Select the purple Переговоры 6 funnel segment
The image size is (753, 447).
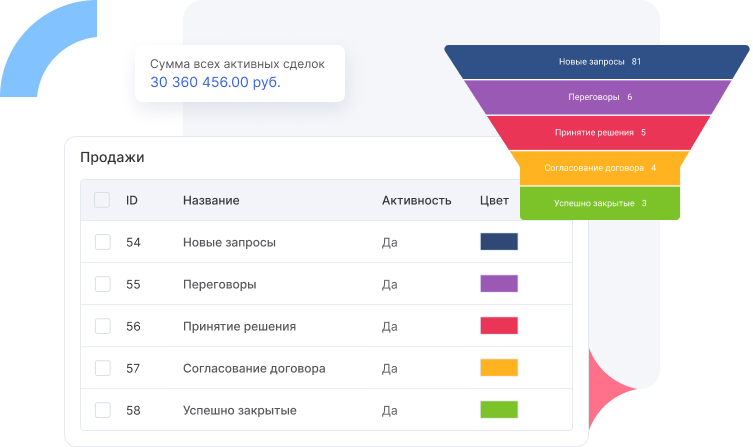pos(599,97)
